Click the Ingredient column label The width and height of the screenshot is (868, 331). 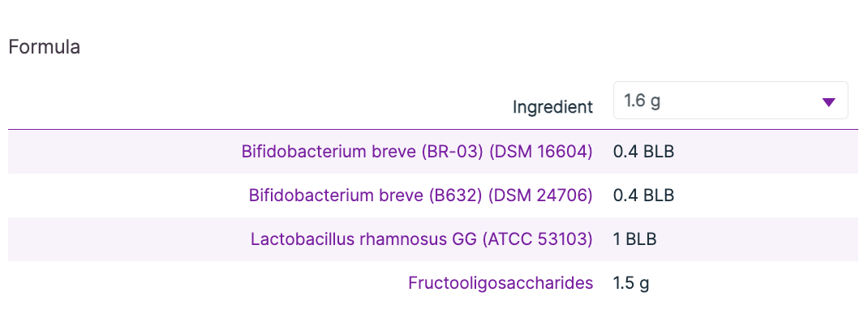click(552, 107)
